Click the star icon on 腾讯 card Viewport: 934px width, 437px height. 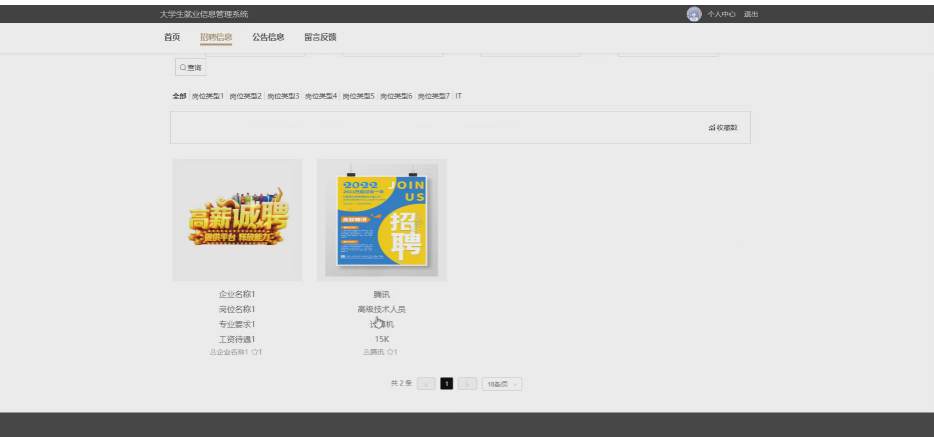tap(390, 352)
